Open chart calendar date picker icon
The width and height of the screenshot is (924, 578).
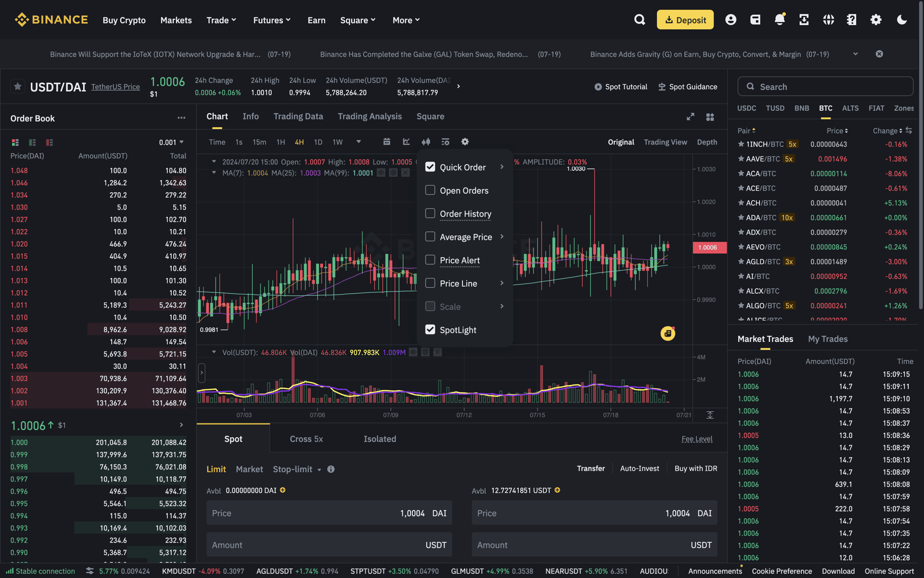pyautogui.click(x=386, y=142)
